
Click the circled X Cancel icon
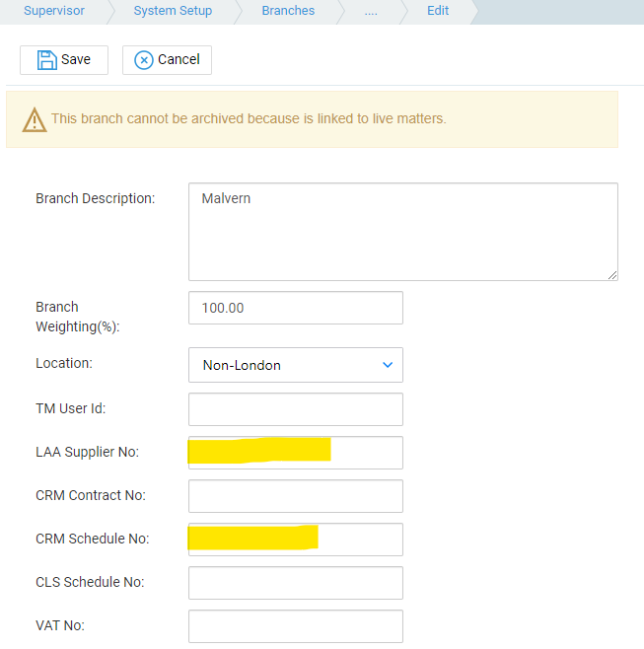click(144, 60)
